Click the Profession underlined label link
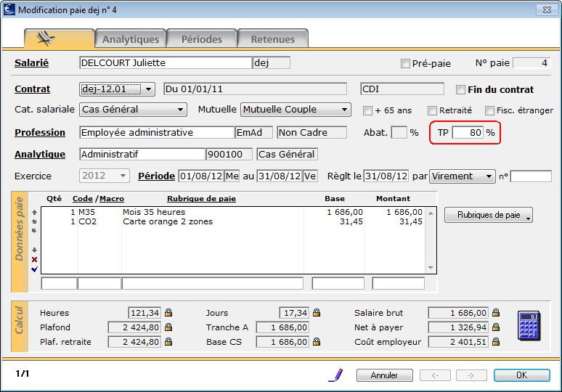This screenshot has width=562, height=392. pos(40,132)
